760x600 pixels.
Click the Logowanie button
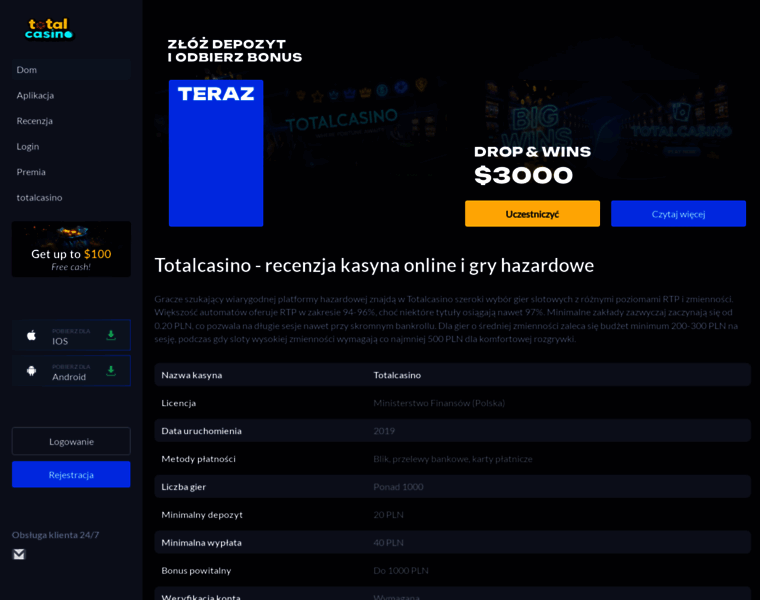(71, 441)
